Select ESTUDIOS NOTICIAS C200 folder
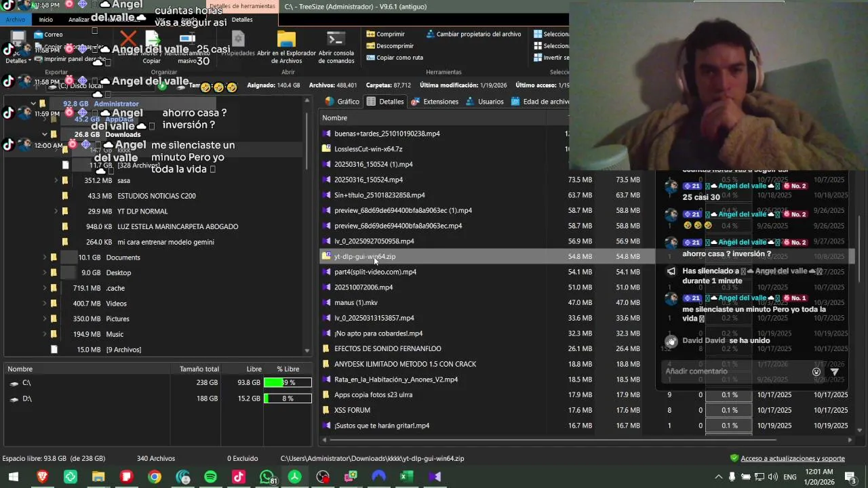The image size is (868, 488). tap(156, 196)
